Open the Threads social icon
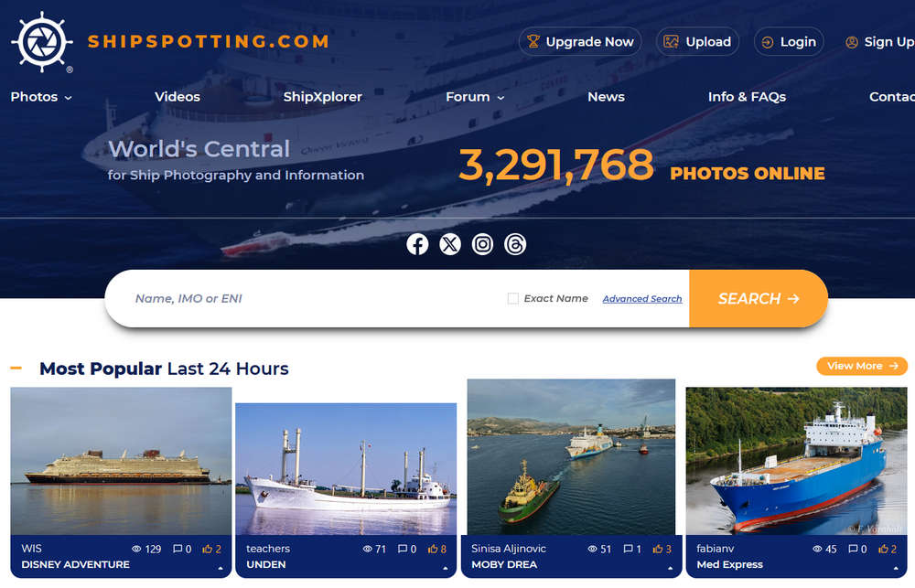 (515, 244)
